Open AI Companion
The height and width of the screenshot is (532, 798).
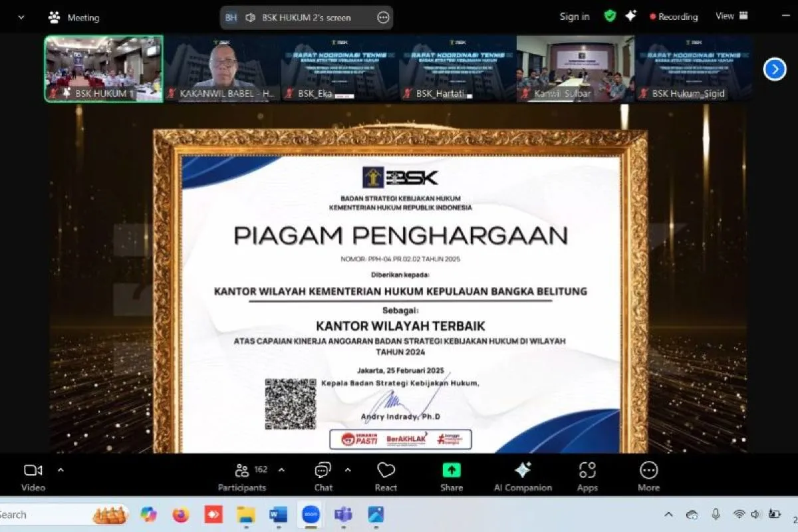point(523,476)
